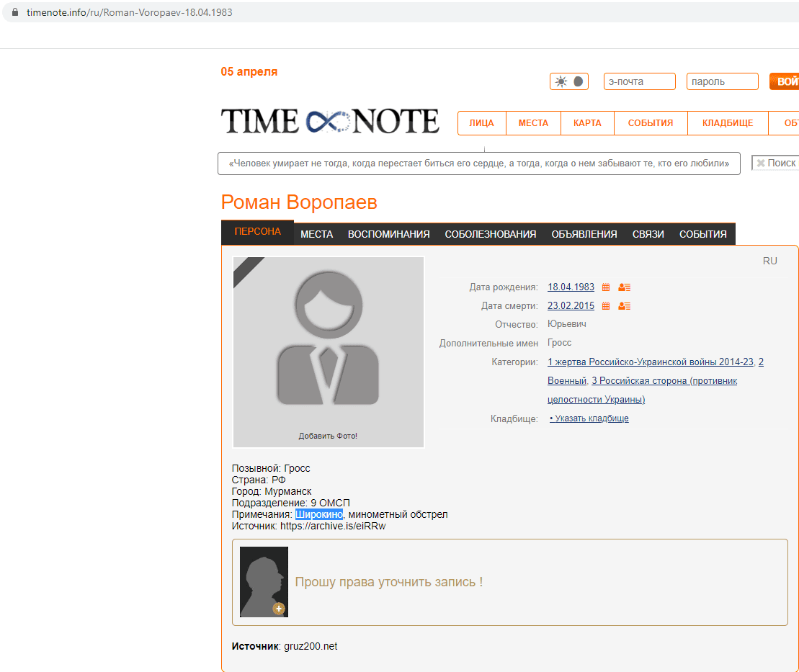Click the quote banner about Человек умирает

coord(479,163)
